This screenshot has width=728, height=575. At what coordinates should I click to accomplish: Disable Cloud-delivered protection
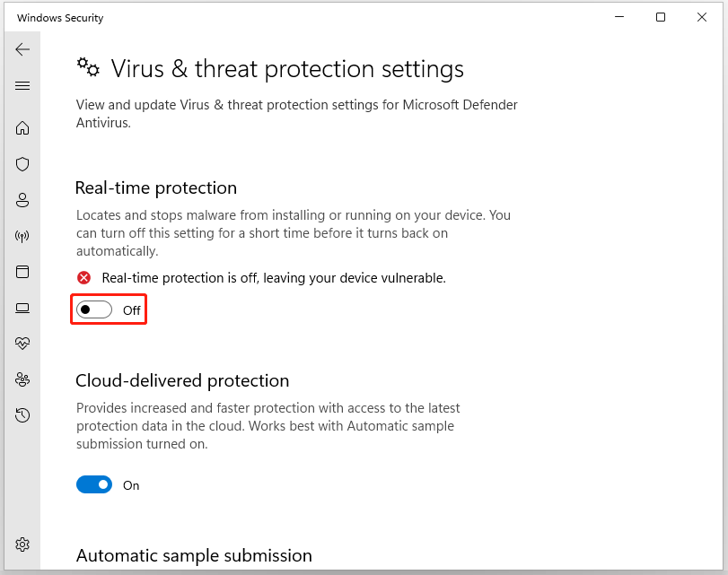click(x=94, y=484)
